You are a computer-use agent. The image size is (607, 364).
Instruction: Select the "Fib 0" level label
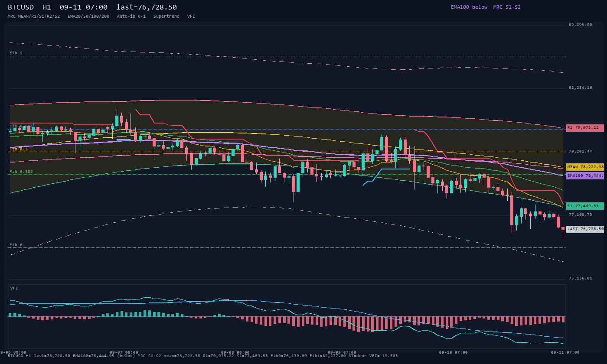click(16, 245)
